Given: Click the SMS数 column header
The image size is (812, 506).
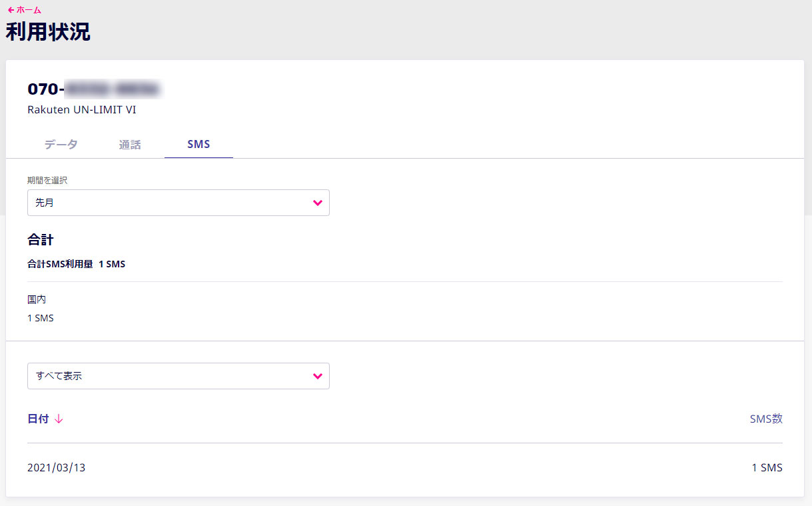Looking at the screenshot, I should click(766, 419).
